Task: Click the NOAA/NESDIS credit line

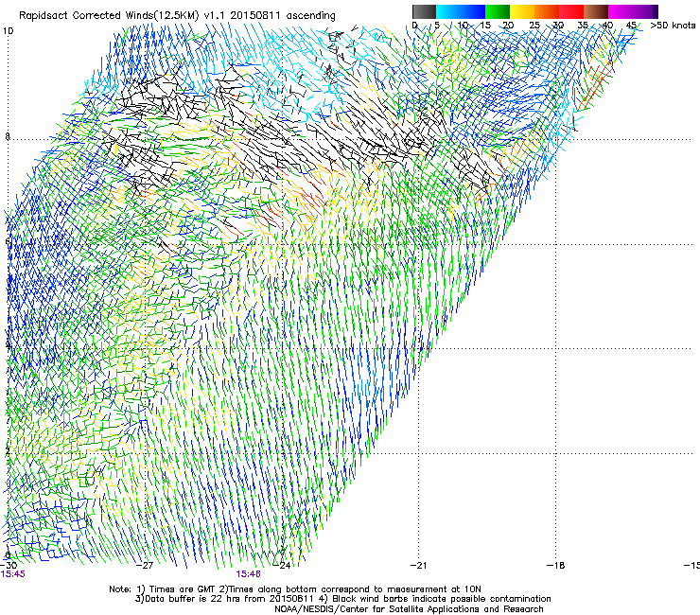Action: tap(409, 609)
